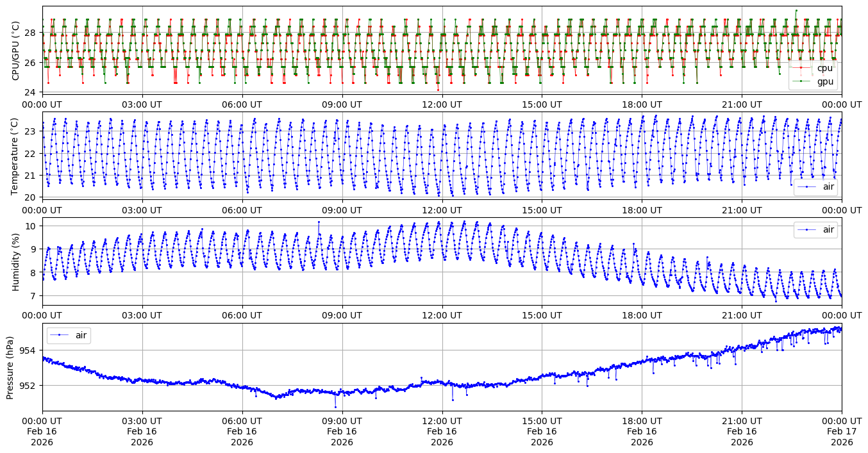
Task: Click 09:00 UT tick under the CPU/GPU plot
Action: click(x=342, y=104)
